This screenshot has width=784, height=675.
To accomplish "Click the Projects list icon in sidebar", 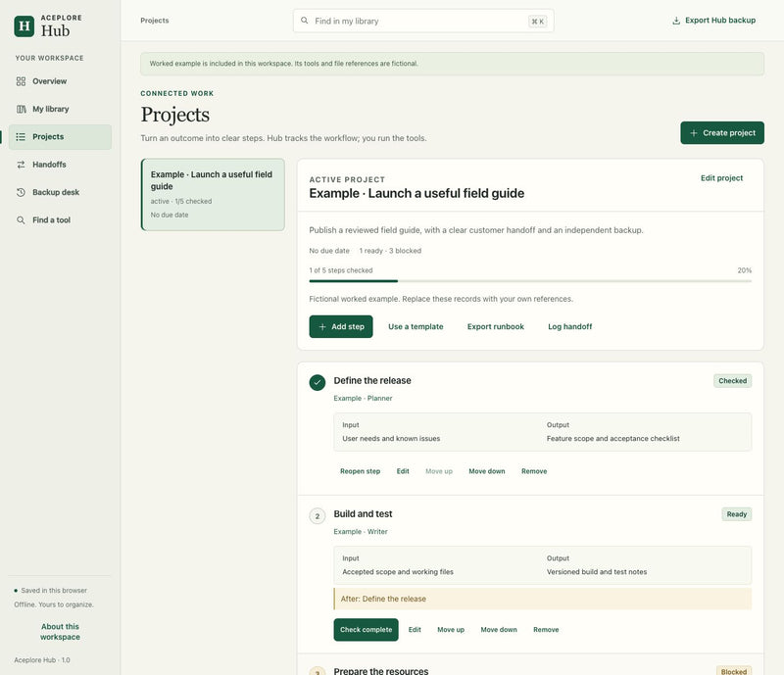I will (21, 136).
